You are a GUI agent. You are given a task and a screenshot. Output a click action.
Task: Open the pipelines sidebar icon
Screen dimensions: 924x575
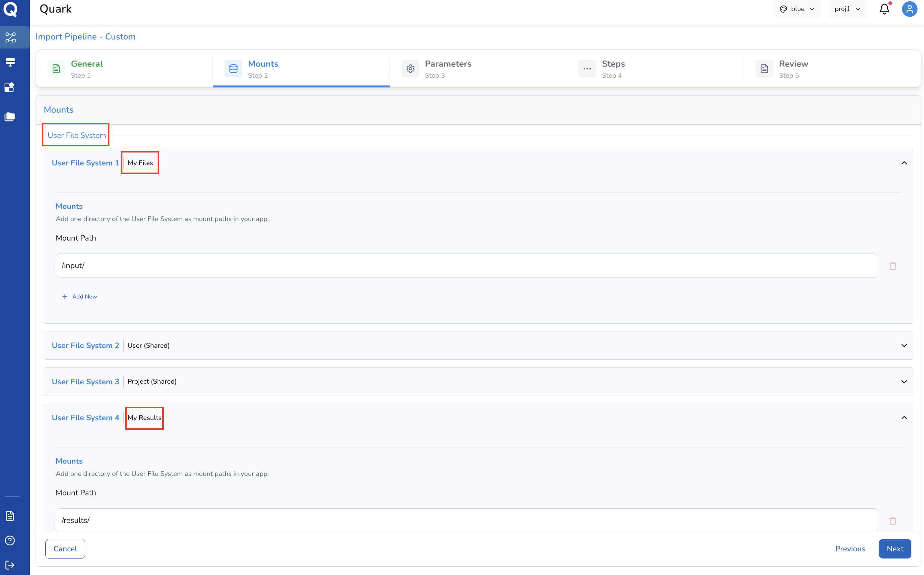pos(11,37)
